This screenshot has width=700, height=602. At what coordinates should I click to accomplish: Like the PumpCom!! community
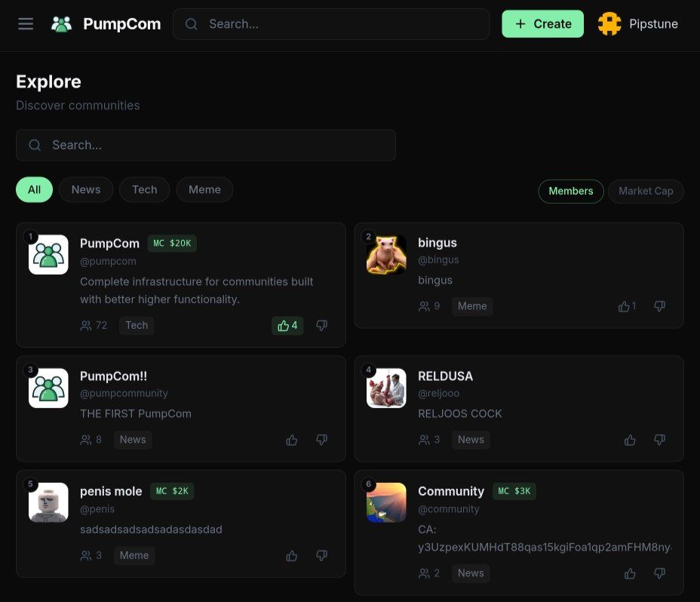click(291, 440)
